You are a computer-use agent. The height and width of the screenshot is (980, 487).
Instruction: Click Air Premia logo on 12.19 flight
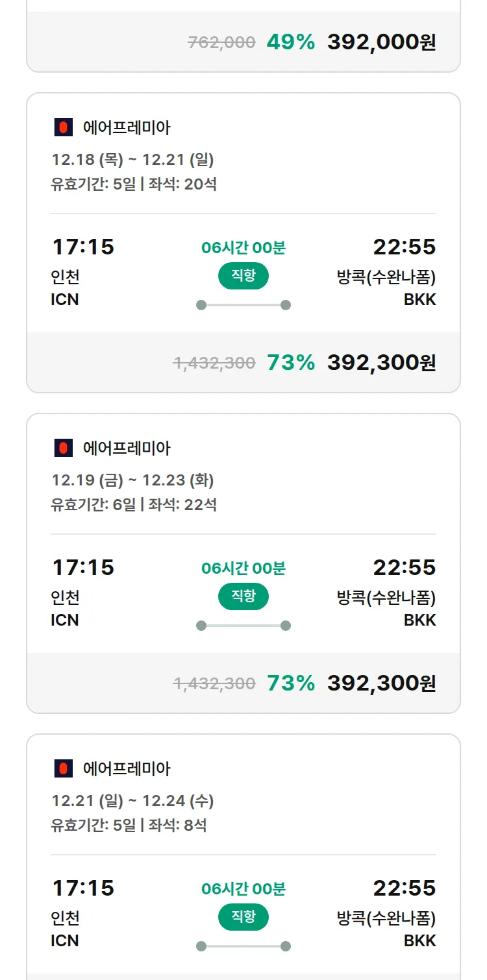(x=63, y=448)
